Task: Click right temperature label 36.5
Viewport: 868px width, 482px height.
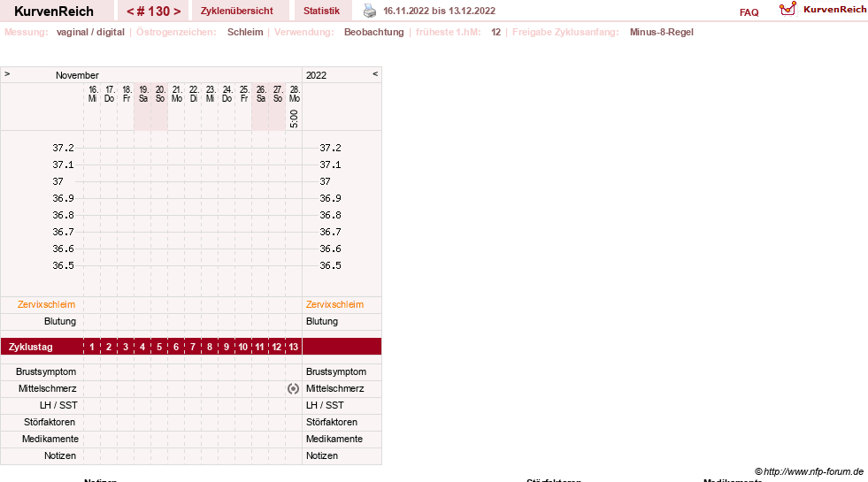Action: [x=330, y=265]
